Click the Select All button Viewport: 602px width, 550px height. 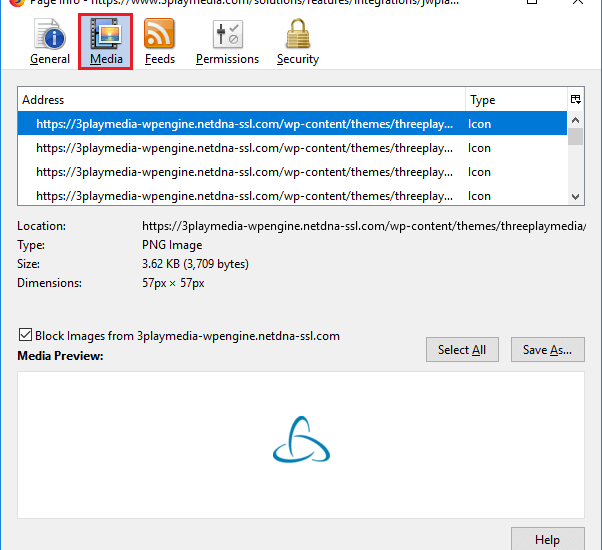pos(462,350)
